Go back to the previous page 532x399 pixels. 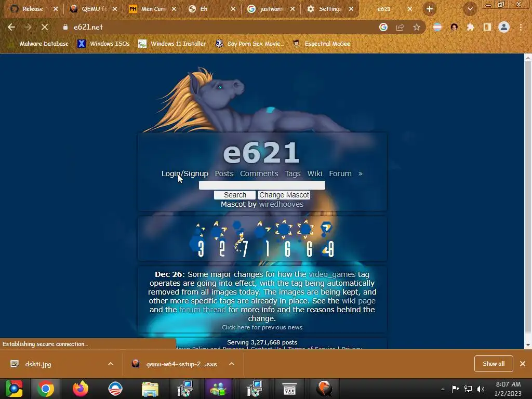pos(11,27)
